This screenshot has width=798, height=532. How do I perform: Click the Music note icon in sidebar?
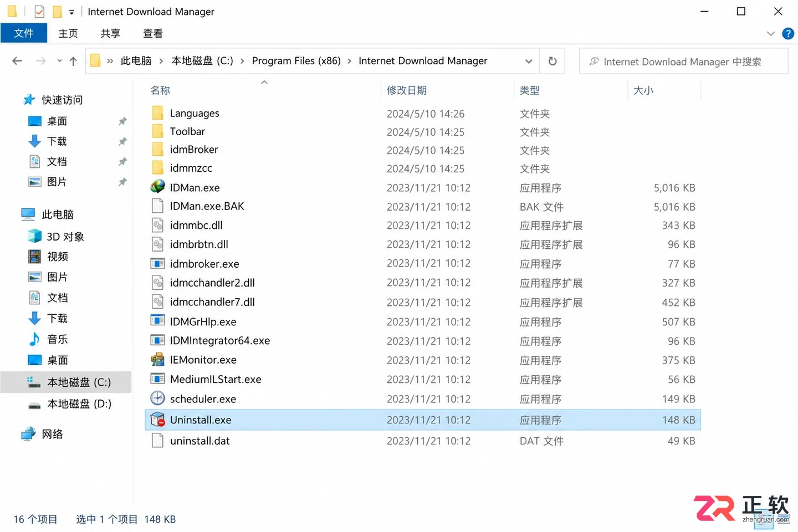point(34,339)
